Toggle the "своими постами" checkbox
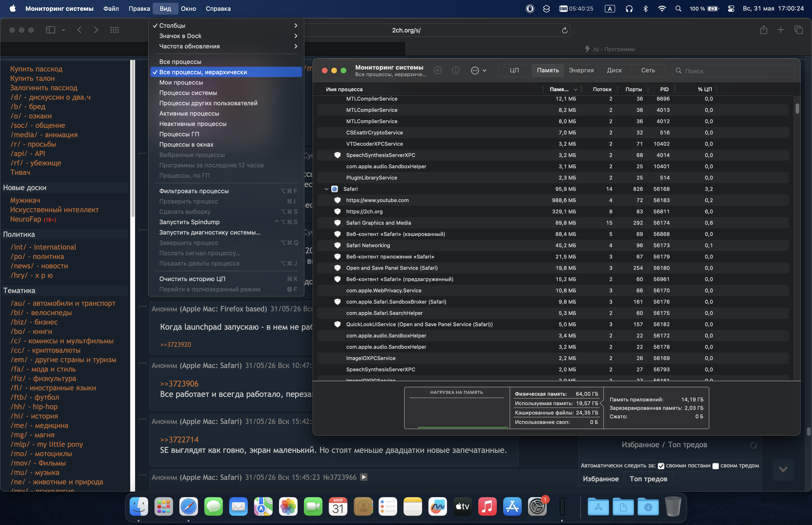This screenshot has height=525, width=812. [661, 466]
